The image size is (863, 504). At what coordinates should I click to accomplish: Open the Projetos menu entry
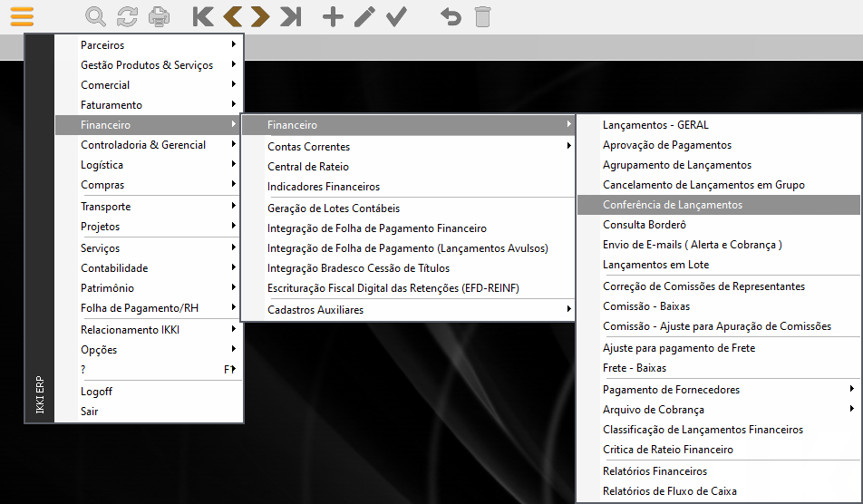[149, 226]
